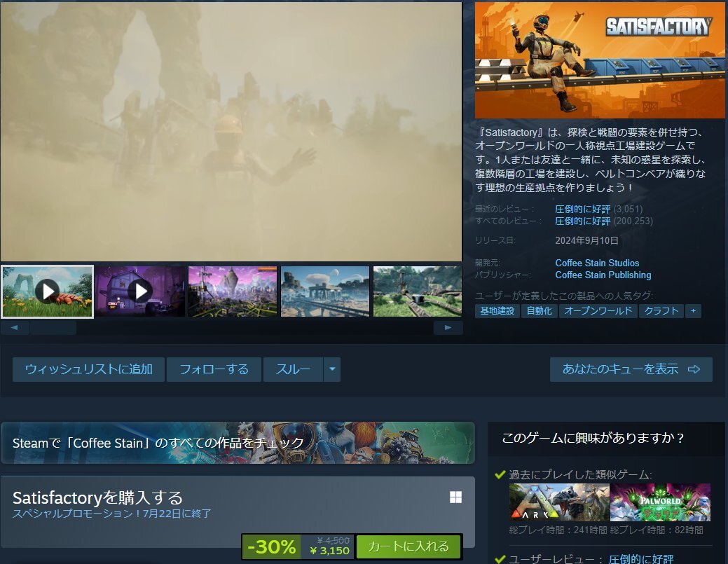Add the game to wishlist (ウィッシュリストに追加)

(x=89, y=369)
